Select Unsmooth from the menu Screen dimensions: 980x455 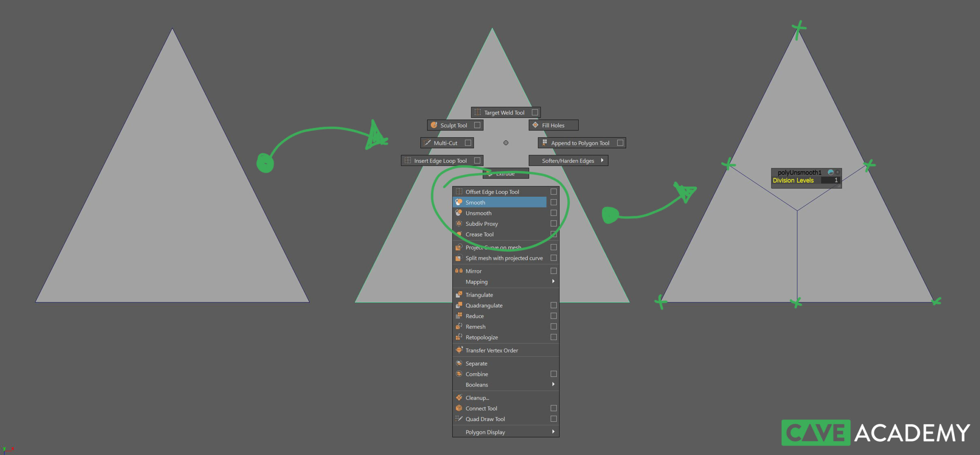[479, 213]
